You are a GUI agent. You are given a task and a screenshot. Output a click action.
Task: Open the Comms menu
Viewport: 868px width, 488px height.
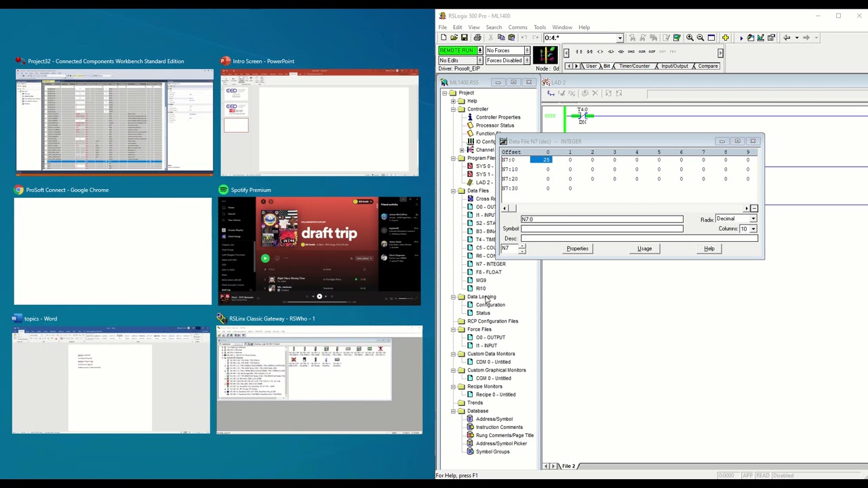(x=517, y=27)
